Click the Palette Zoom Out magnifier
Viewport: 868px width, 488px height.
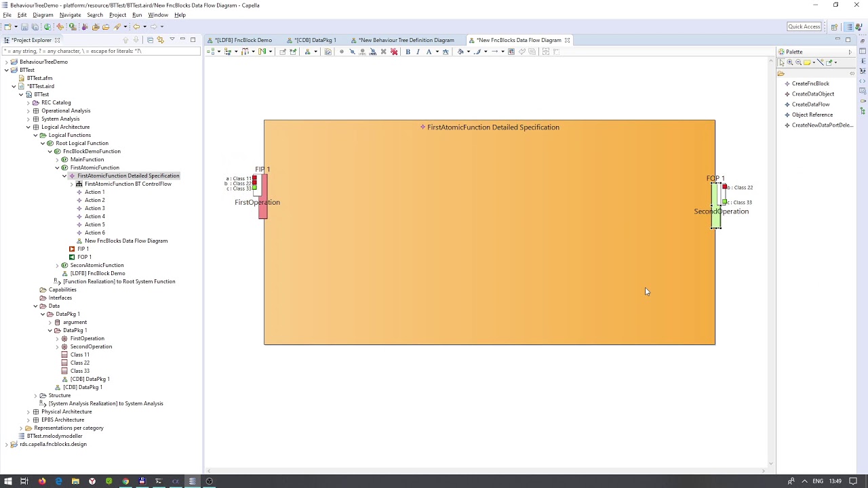coord(798,62)
